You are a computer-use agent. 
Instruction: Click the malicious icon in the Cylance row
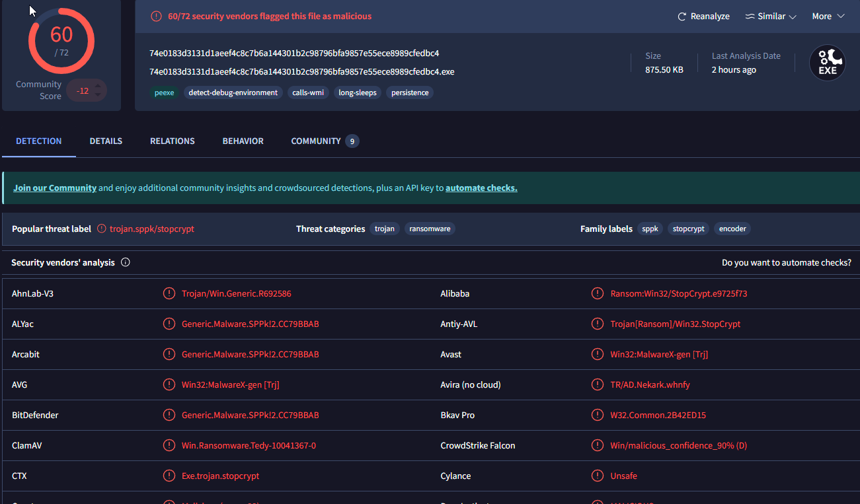point(598,476)
